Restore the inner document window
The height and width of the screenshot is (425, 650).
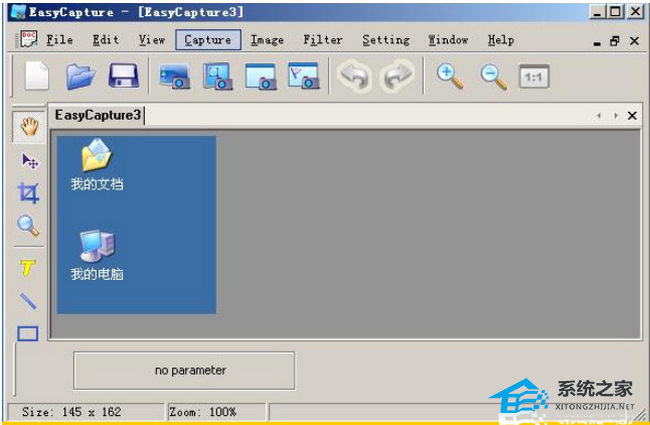pos(615,41)
